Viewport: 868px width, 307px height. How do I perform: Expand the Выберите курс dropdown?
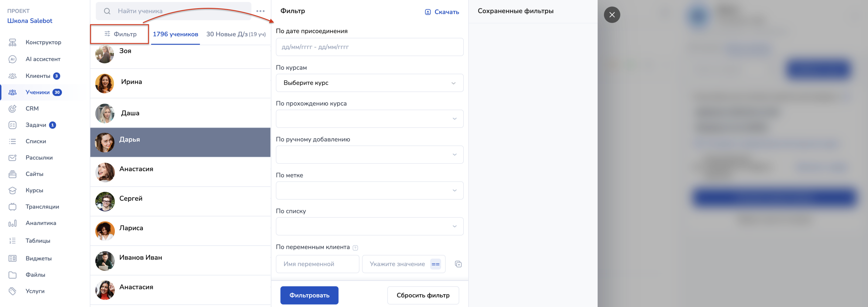coord(369,83)
